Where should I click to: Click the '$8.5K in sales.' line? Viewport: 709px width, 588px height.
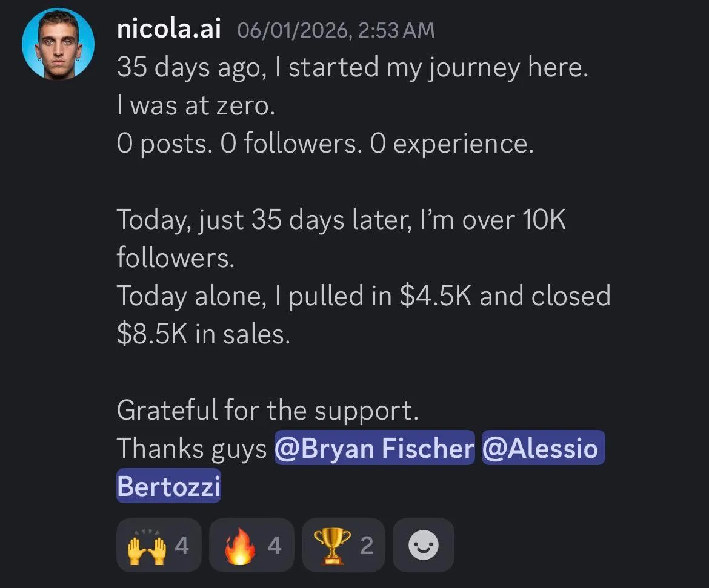click(203, 334)
